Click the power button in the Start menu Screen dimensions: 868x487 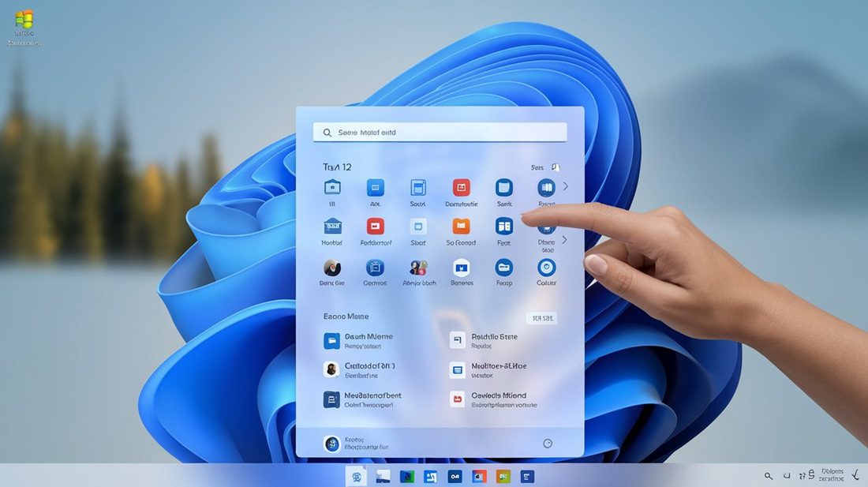click(x=548, y=444)
